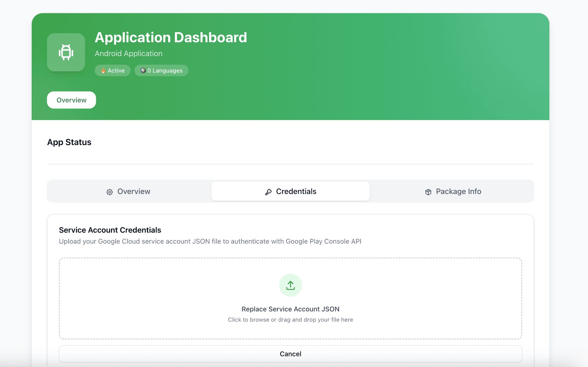Screen dimensions: 588x367
Task: Click the Android robot app icon
Action: pos(66,52)
